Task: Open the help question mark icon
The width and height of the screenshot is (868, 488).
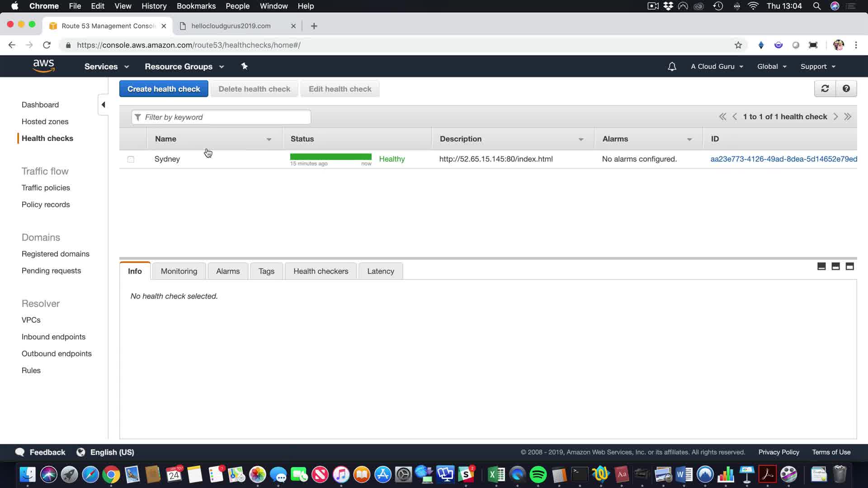Action: 846,89
